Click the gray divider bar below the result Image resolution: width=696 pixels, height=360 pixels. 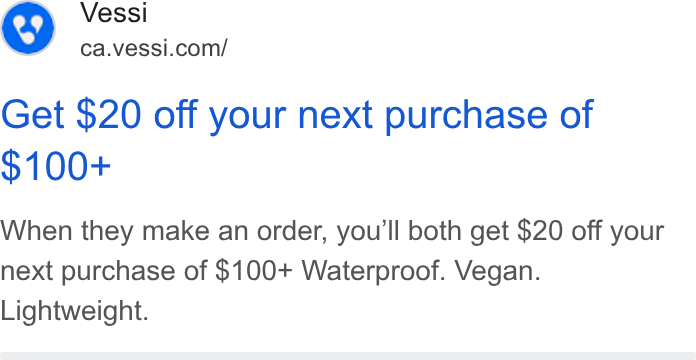[x=348, y=356]
